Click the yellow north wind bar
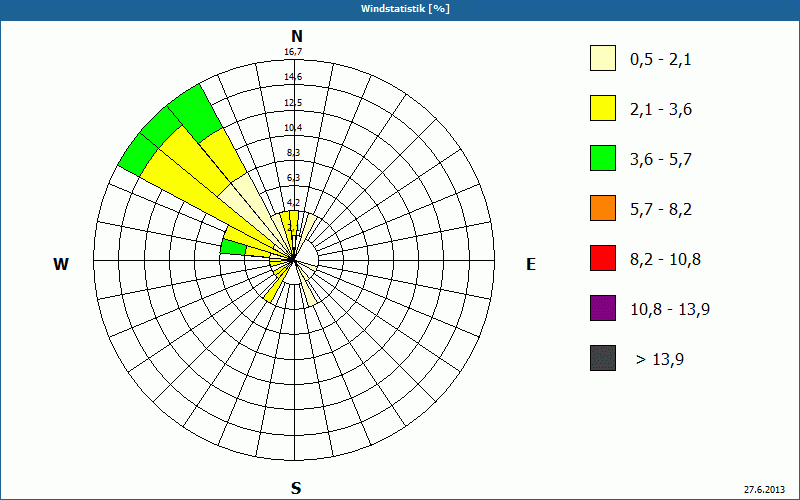The height and width of the screenshot is (500, 800). (293, 224)
